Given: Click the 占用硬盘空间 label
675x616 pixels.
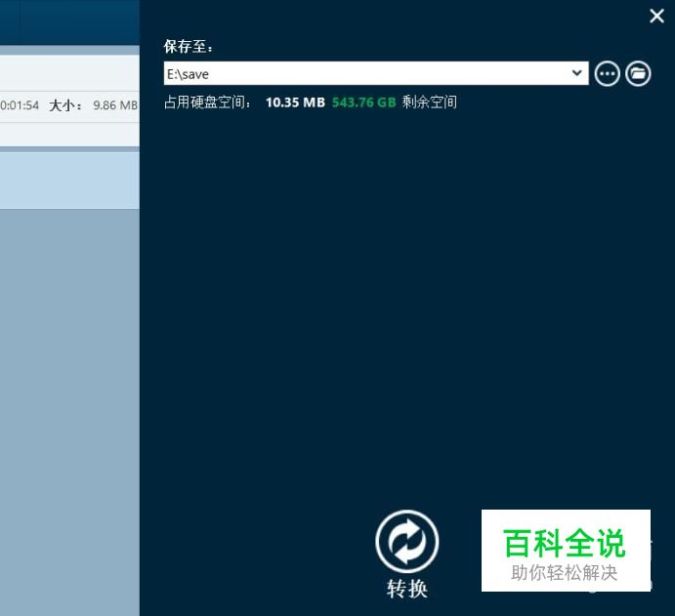Looking at the screenshot, I should [x=207, y=103].
